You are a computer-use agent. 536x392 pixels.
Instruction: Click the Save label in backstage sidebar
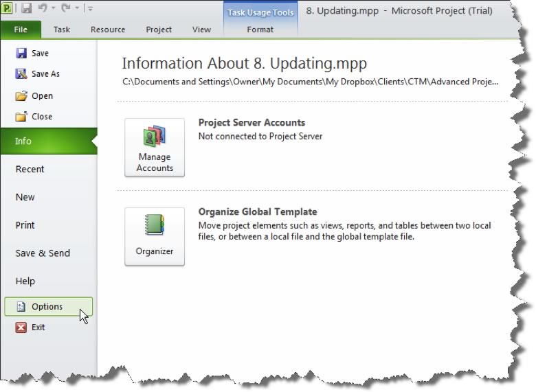pos(40,54)
